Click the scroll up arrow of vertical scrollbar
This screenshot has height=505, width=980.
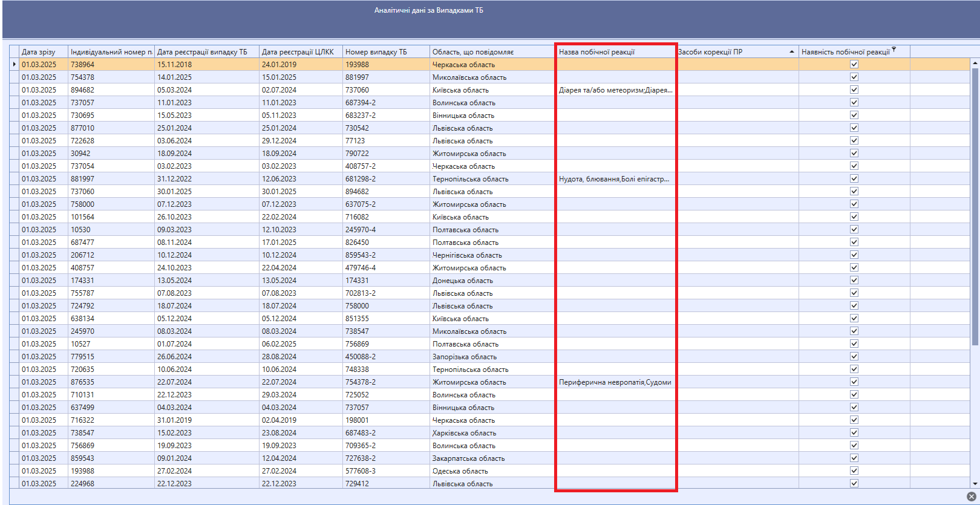click(975, 63)
